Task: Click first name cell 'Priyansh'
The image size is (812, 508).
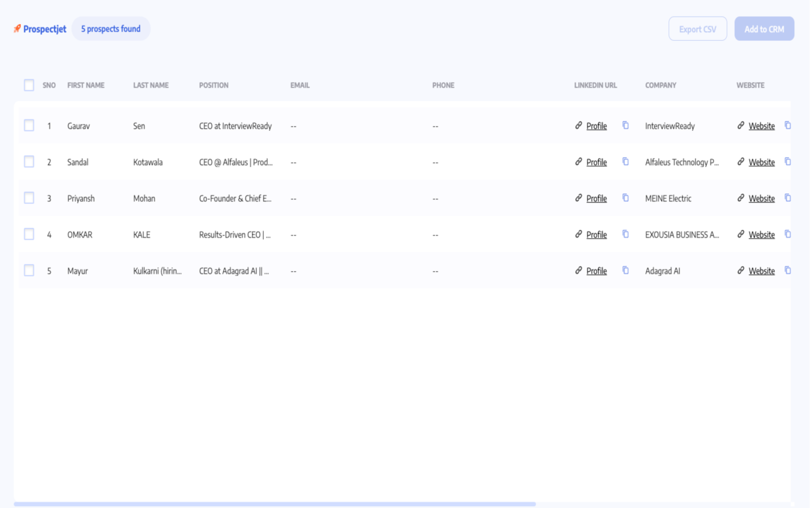Action: tap(81, 198)
